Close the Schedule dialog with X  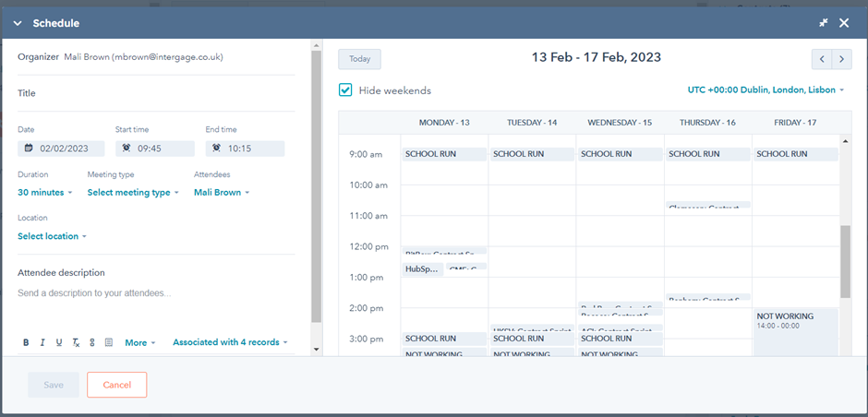(x=844, y=23)
